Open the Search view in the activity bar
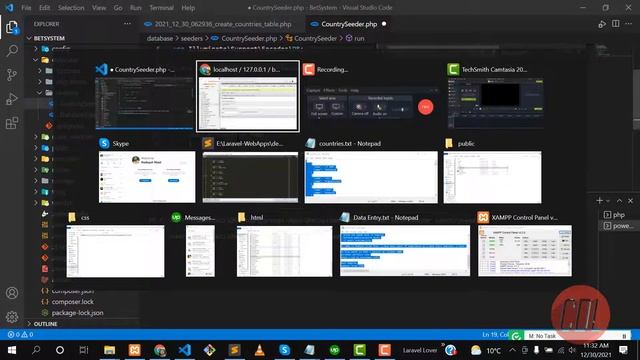Screen dimensions: 640x360 coord(12,51)
